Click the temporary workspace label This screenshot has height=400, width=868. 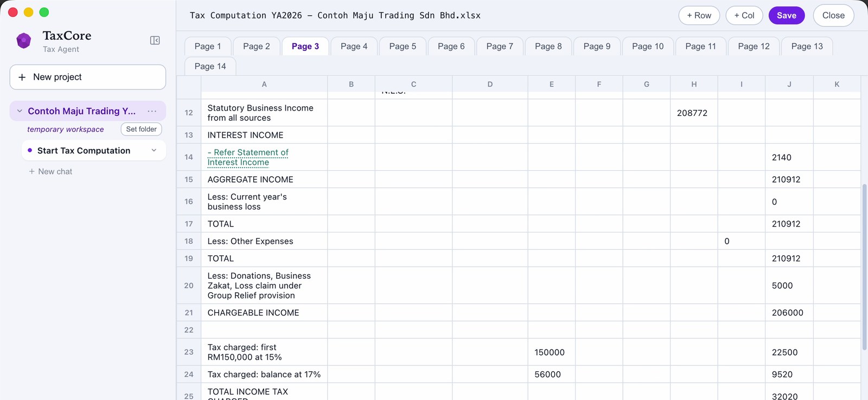(x=66, y=130)
